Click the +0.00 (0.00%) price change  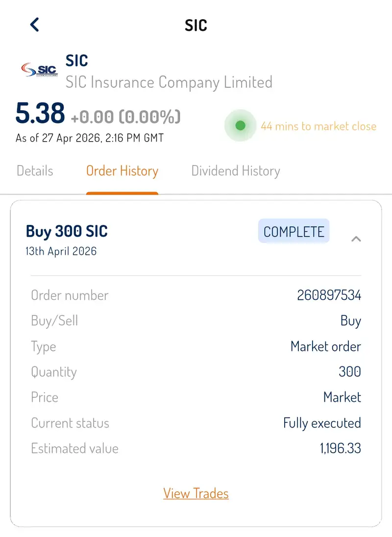coord(125,117)
